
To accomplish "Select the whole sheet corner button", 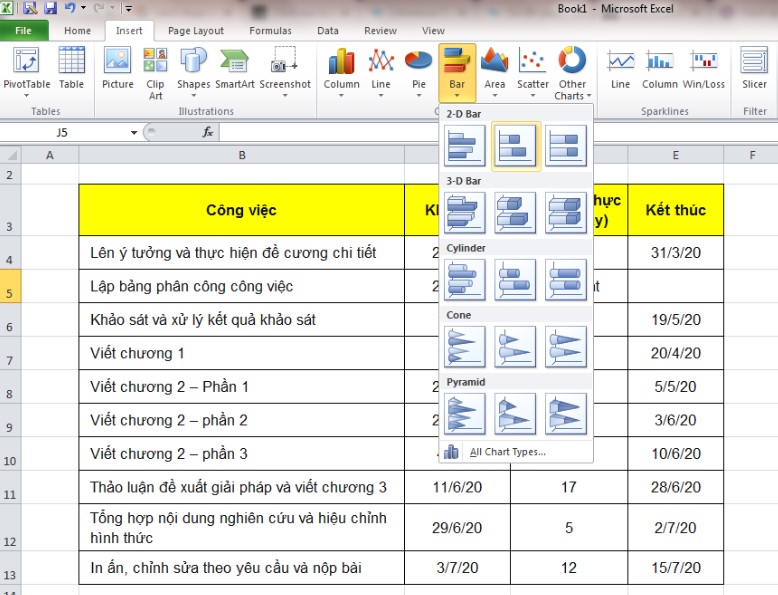I will click(x=10, y=155).
